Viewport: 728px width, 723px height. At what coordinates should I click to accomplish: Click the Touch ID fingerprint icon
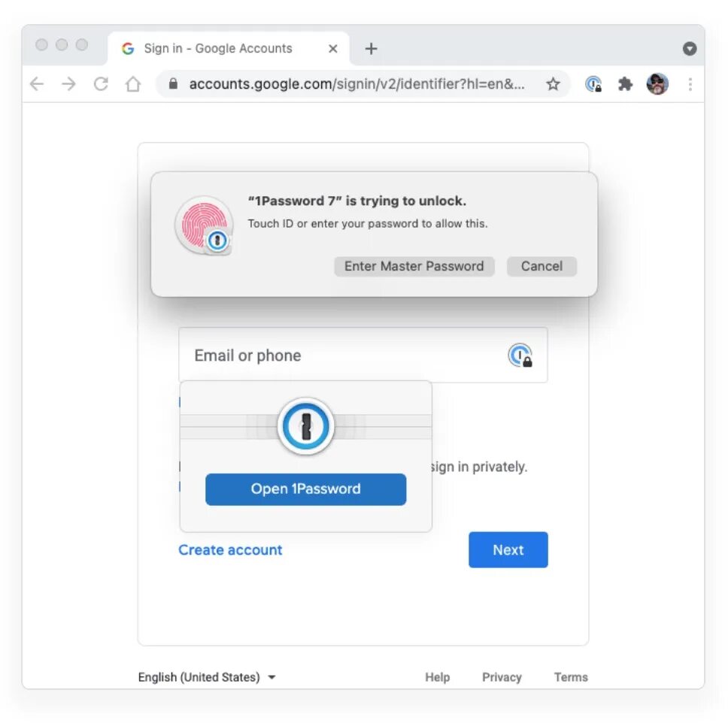205,225
